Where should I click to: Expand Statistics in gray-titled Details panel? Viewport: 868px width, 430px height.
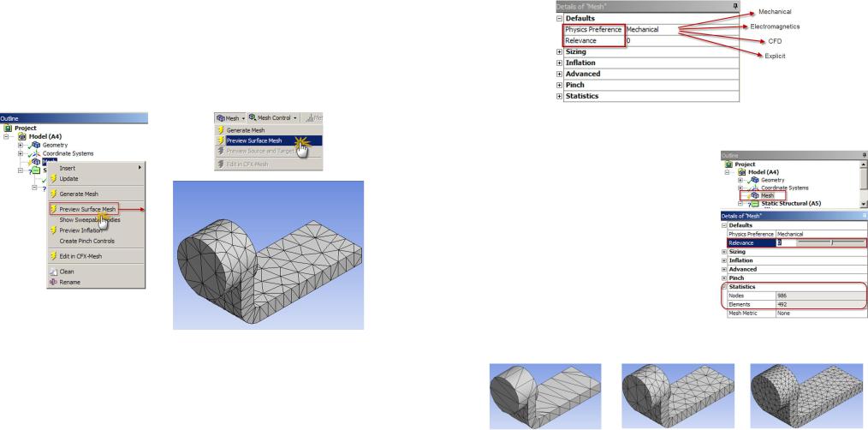559,96
